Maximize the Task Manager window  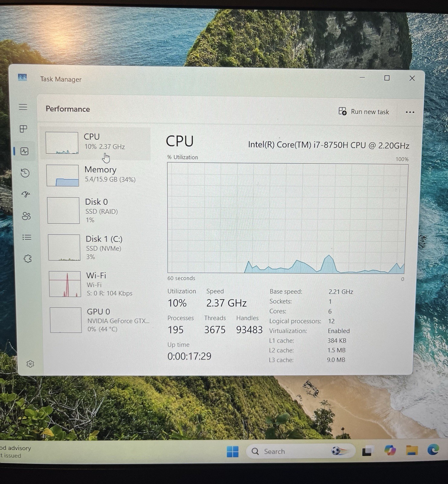(387, 78)
